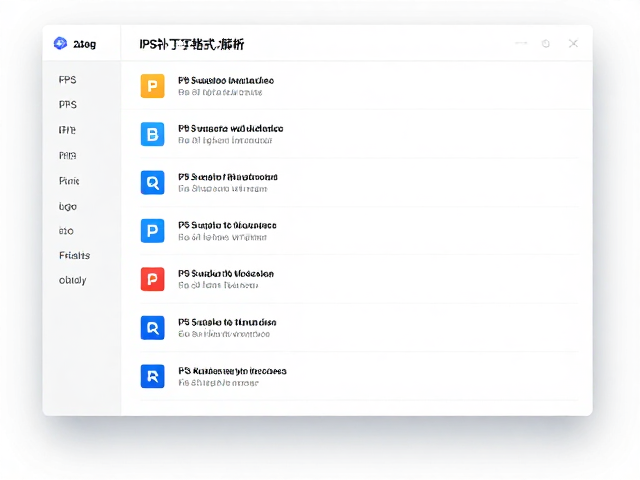Open the list row titled "P8 Sunsore"
This screenshot has height=480, width=640.
click(x=359, y=134)
